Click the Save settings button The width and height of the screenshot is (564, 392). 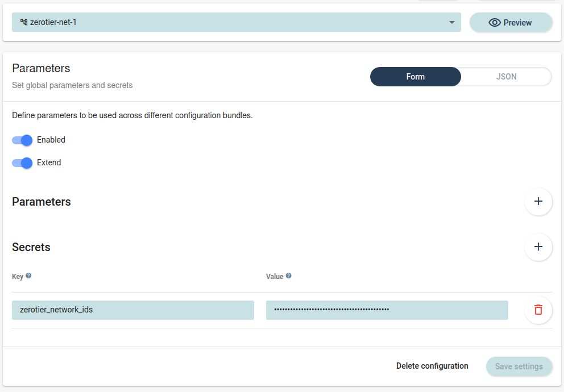pos(519,366)
